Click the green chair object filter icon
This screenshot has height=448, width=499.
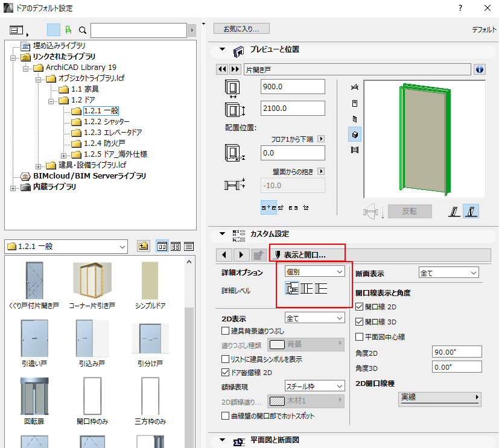coord(68,30)
